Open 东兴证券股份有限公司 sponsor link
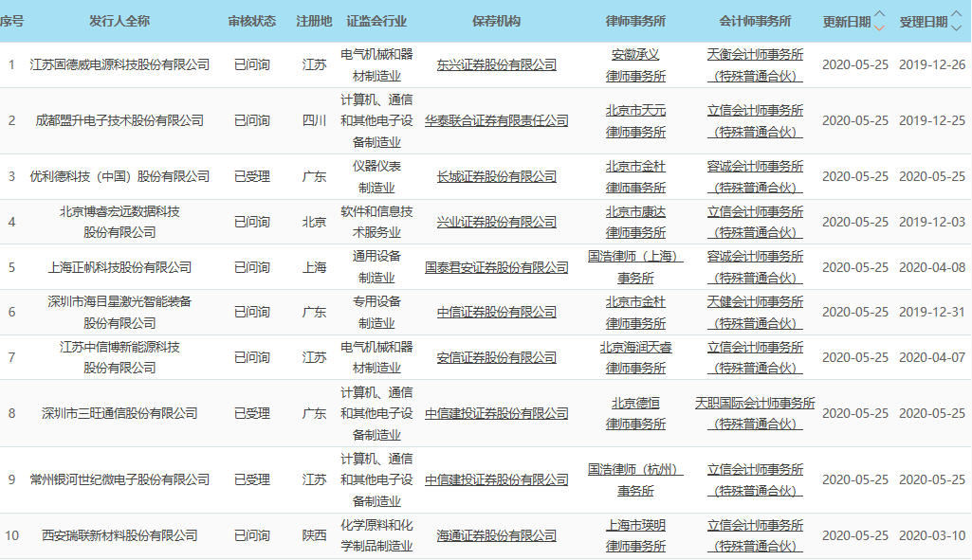This screenshot has width=972, height=560. coord(497,64)
